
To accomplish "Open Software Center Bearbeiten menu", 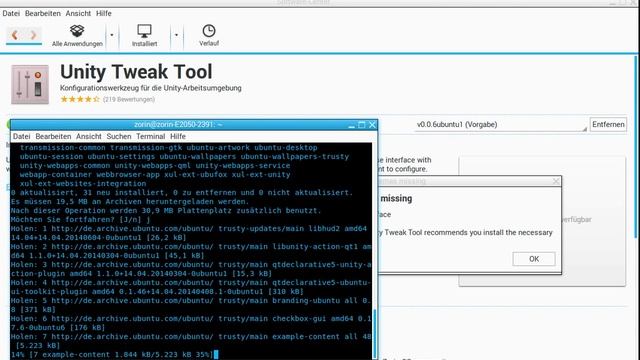I will click(43, 13).
